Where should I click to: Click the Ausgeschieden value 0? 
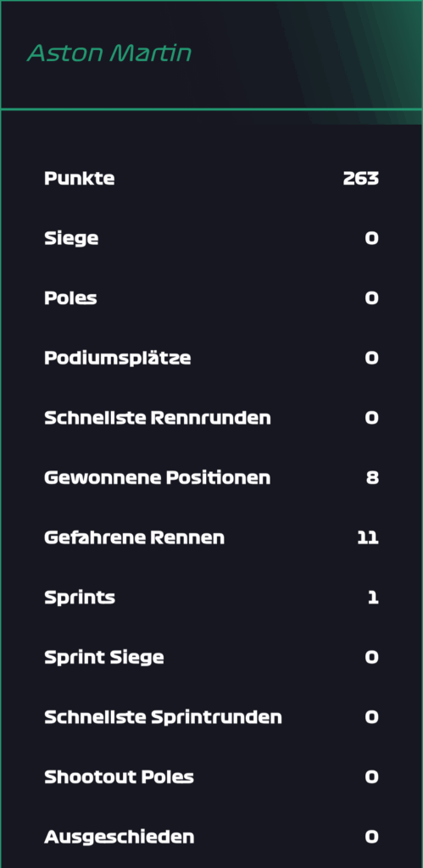tap(372, 837)
